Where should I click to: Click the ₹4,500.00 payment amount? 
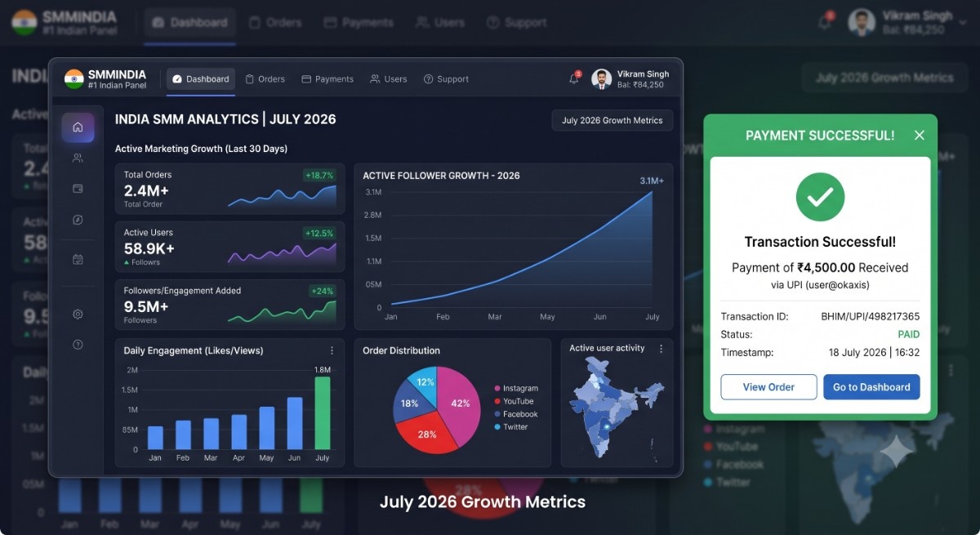(826, 267)
